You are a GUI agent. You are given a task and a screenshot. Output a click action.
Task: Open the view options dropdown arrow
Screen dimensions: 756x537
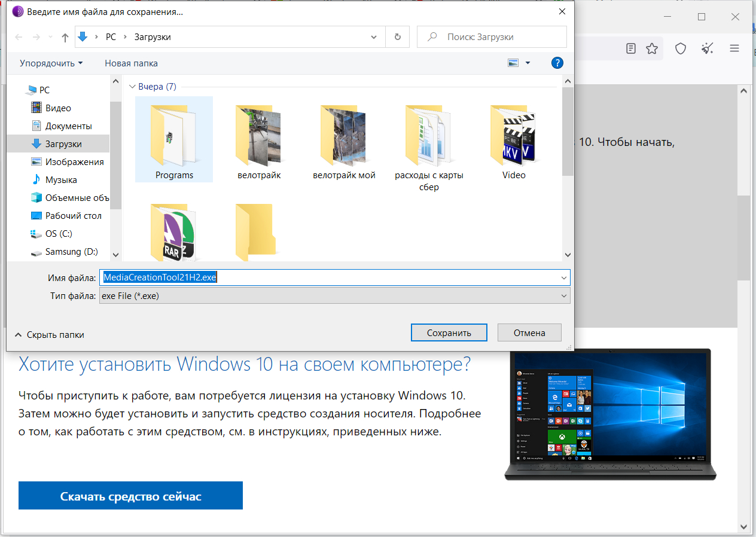[x=528, y=63]
